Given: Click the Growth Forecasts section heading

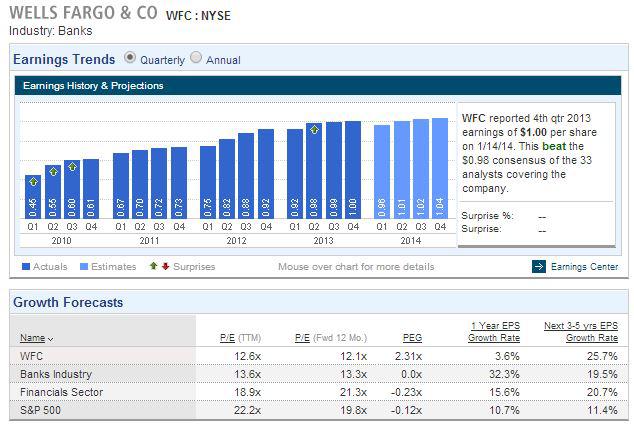Looking at the screenshot, I should (68, 302).
